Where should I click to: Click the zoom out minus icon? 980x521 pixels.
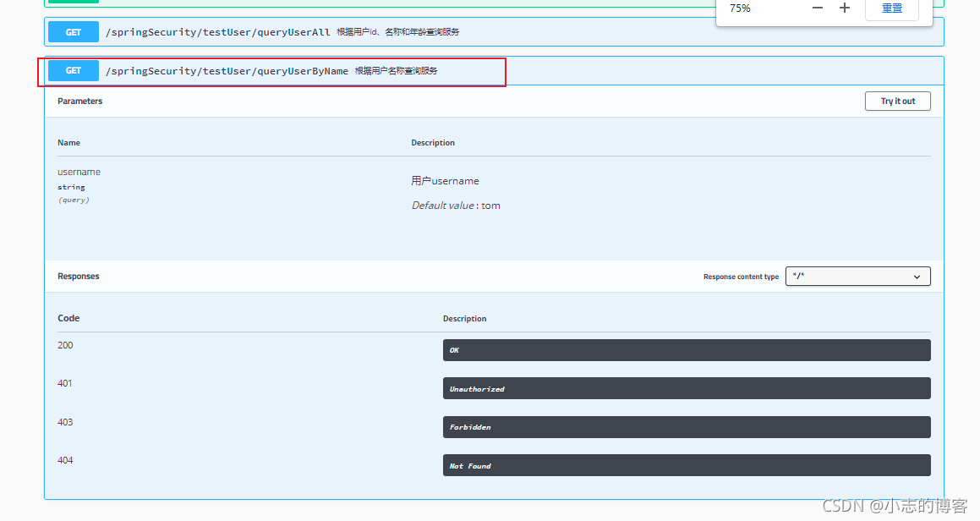pyautogui.click(x=818, y=8)
